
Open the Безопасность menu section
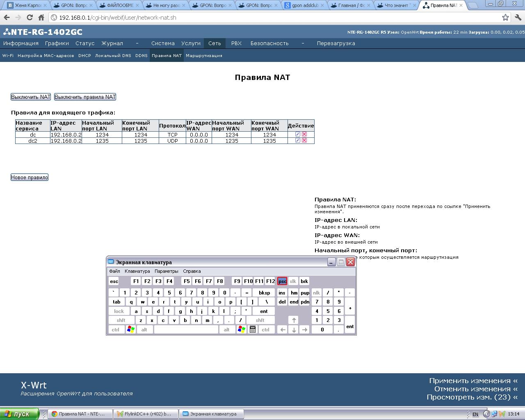point(269,43)
